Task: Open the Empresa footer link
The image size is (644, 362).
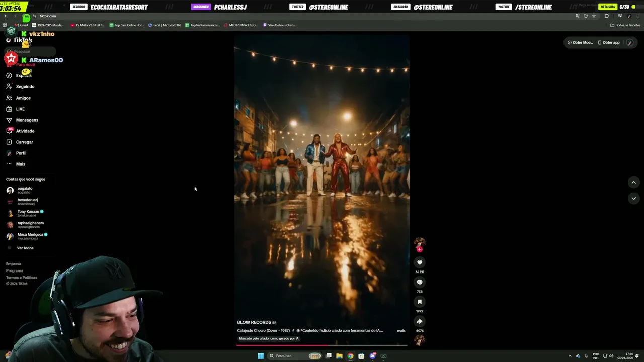Action: pyautogui.click(x=14, y=264)
